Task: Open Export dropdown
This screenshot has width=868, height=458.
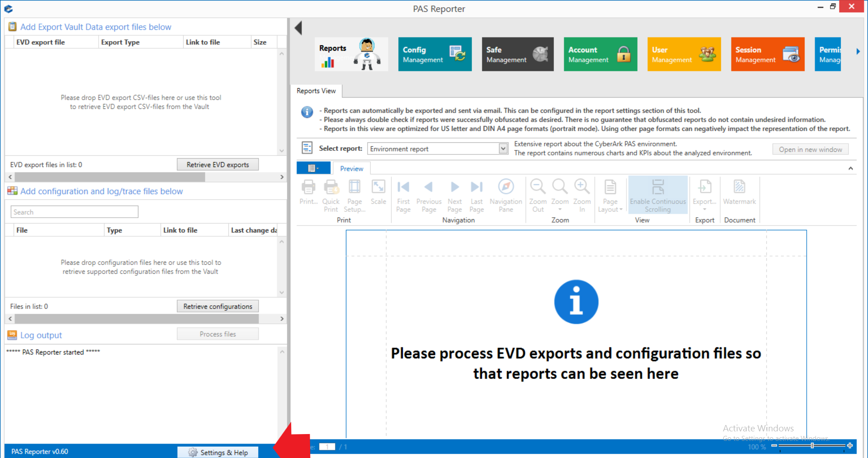Action: pyautogui.click(x=704, y=195)
